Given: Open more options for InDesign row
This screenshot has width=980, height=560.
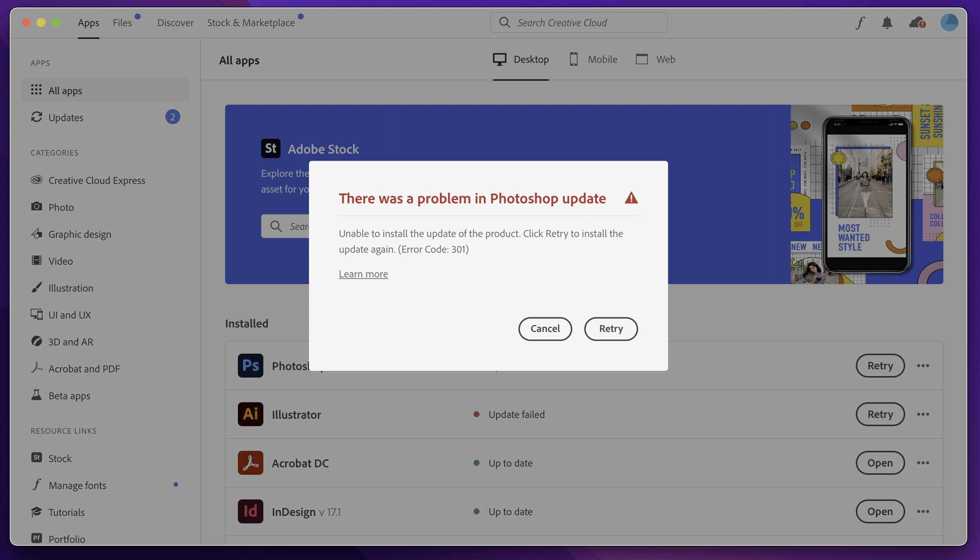Looking at the screenshot, I should coord(923,511).
